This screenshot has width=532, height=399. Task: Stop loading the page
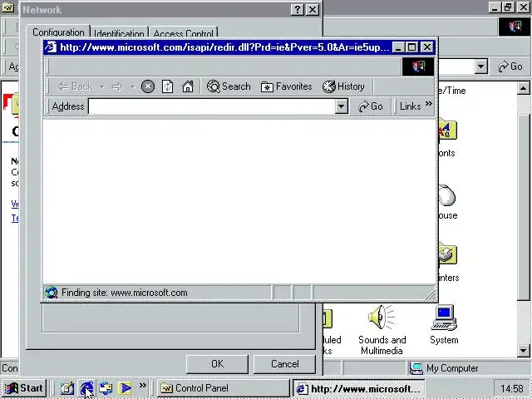tap(148, 86)
